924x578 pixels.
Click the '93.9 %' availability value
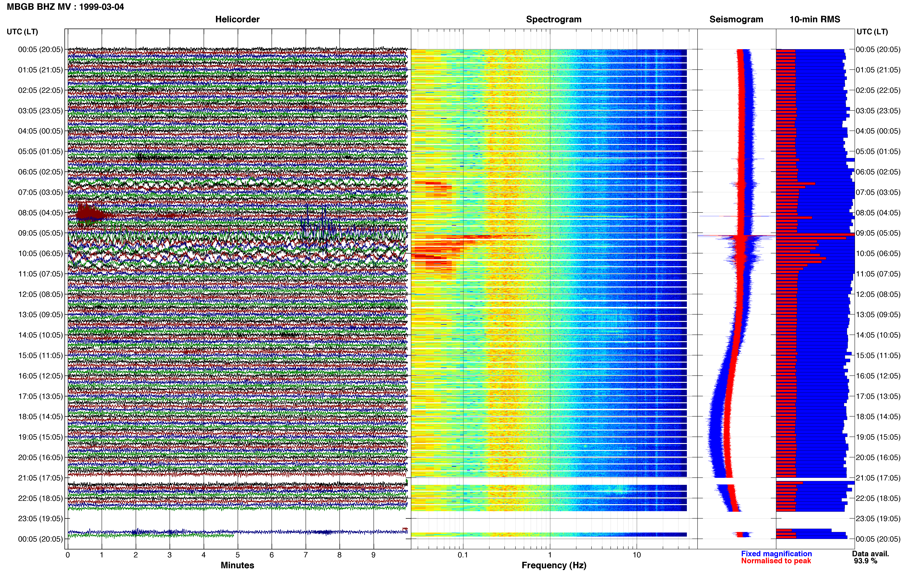pyautogui.click(x=865, y=561)
